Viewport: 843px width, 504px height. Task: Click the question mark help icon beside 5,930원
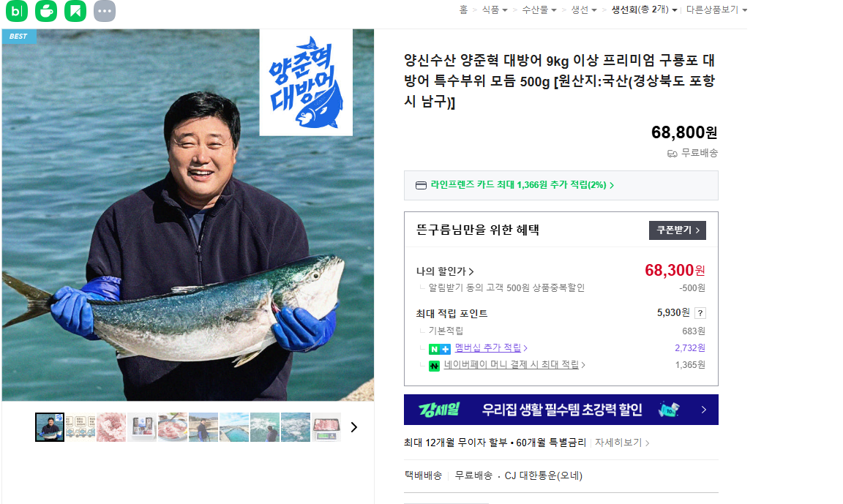point(700,313)
